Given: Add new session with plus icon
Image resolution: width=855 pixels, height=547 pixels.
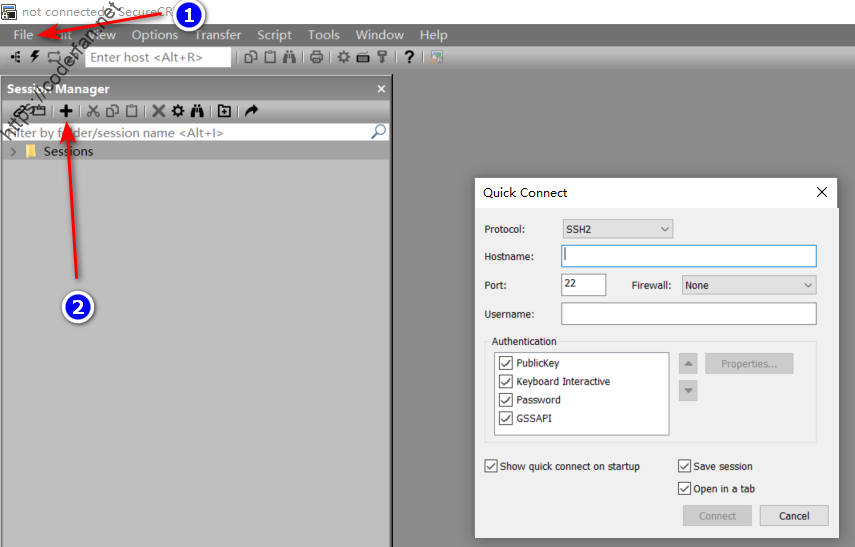Looking at the screenshot, I should click(x=66, y=111).
